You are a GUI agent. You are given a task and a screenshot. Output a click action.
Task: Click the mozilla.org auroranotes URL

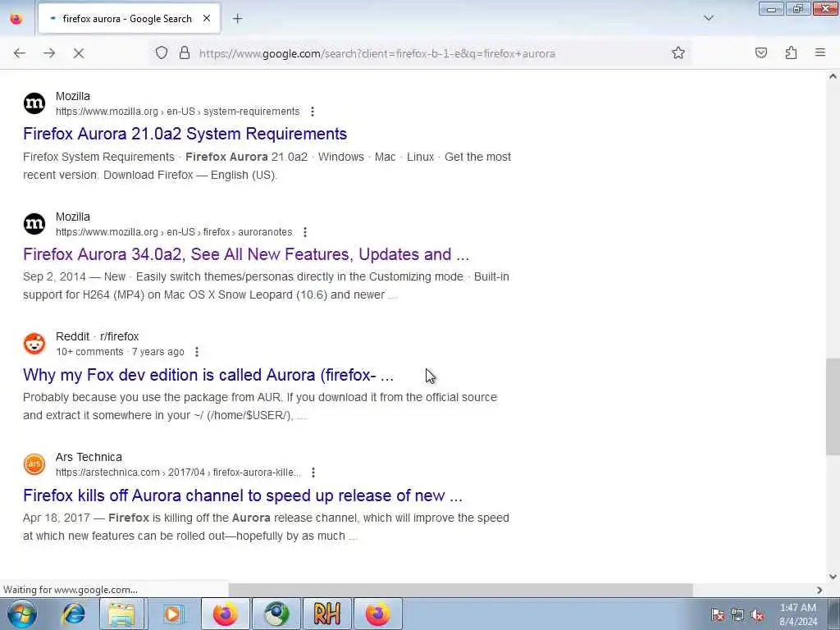click(x=174, y=232)
